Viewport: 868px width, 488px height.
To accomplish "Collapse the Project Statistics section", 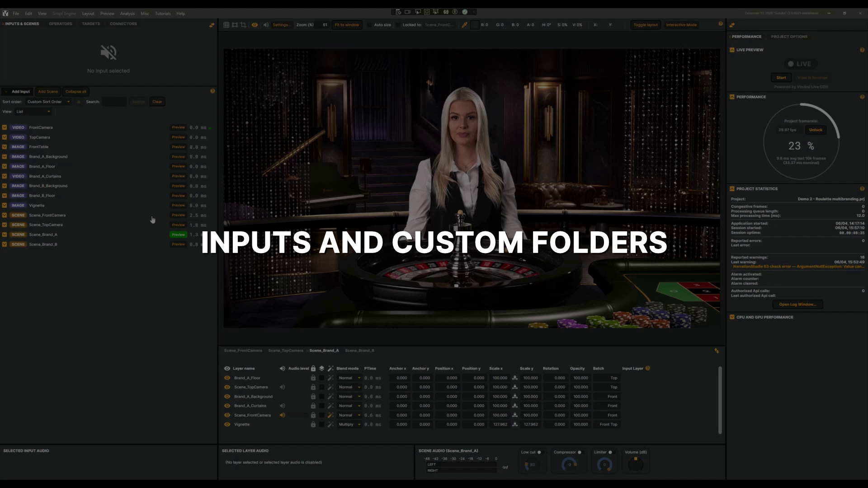I will click(x=732, y=189).
